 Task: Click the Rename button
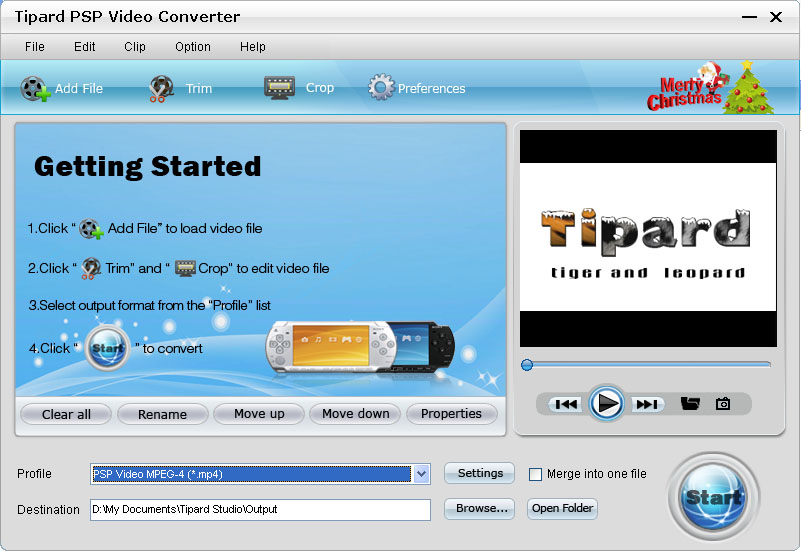coord(162,414)
